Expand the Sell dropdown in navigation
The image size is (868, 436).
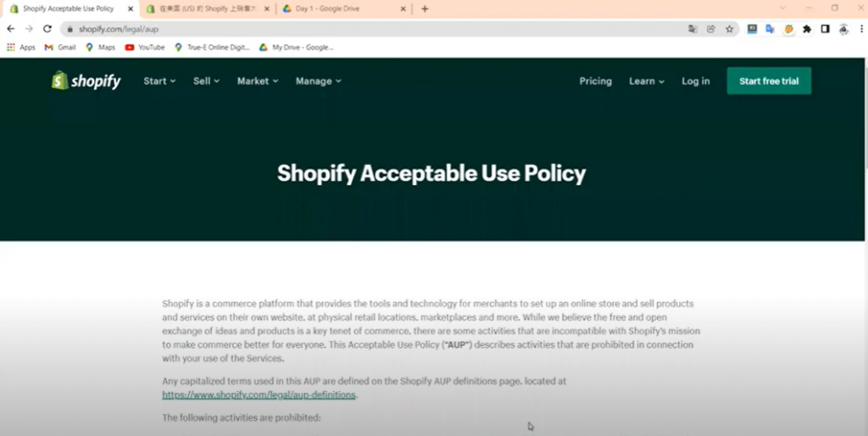pos(206,81)
